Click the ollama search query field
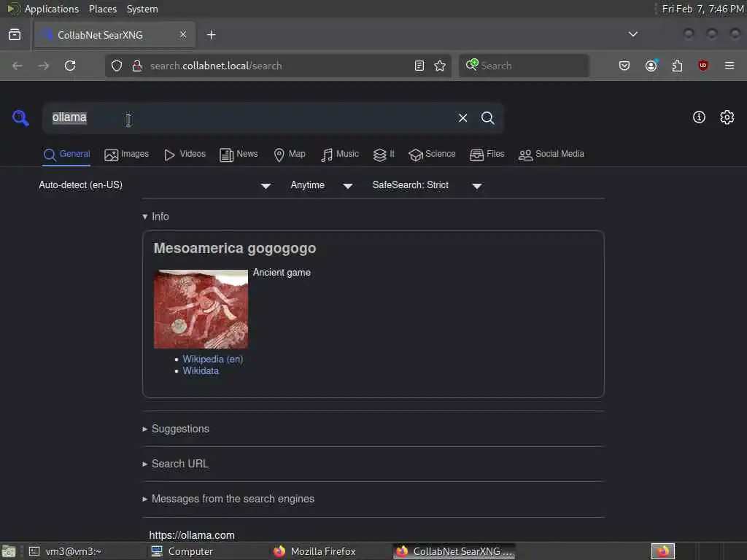Image resolution: width=747 pixels, height=560 pixels. 248,117
